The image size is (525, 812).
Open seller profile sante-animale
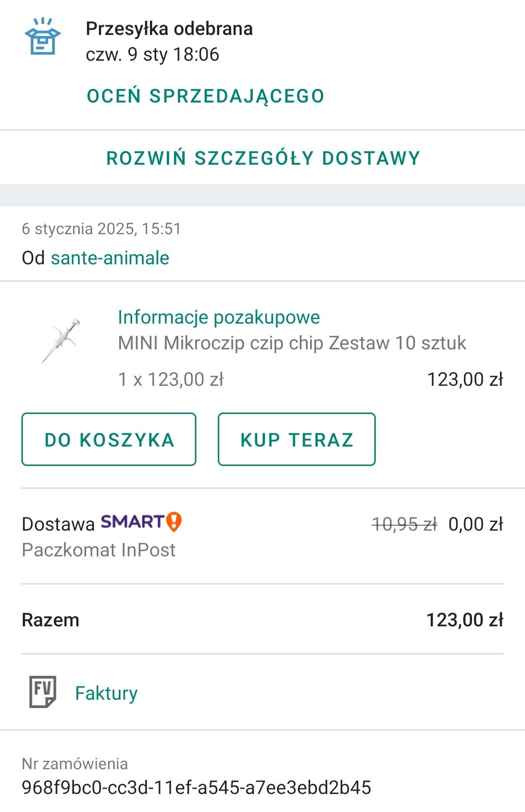(110, 258)
